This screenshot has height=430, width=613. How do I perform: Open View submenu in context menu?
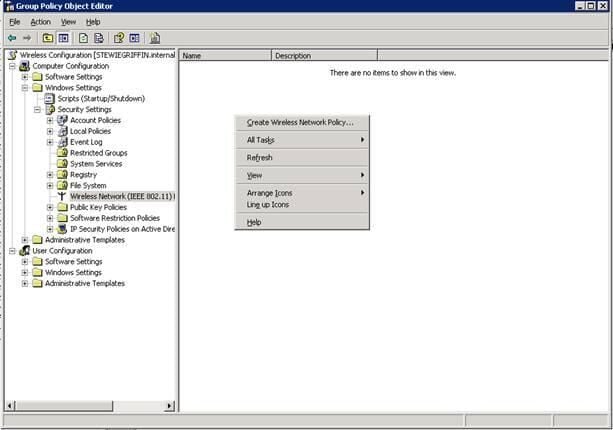pos(302,176)
